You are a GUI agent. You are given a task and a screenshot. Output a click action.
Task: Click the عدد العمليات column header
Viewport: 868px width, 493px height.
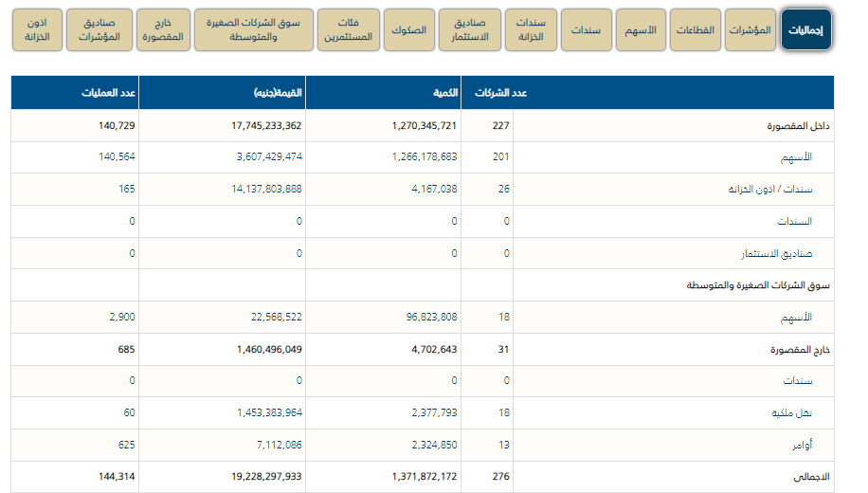pyautogui.click(x=112, y=93)
